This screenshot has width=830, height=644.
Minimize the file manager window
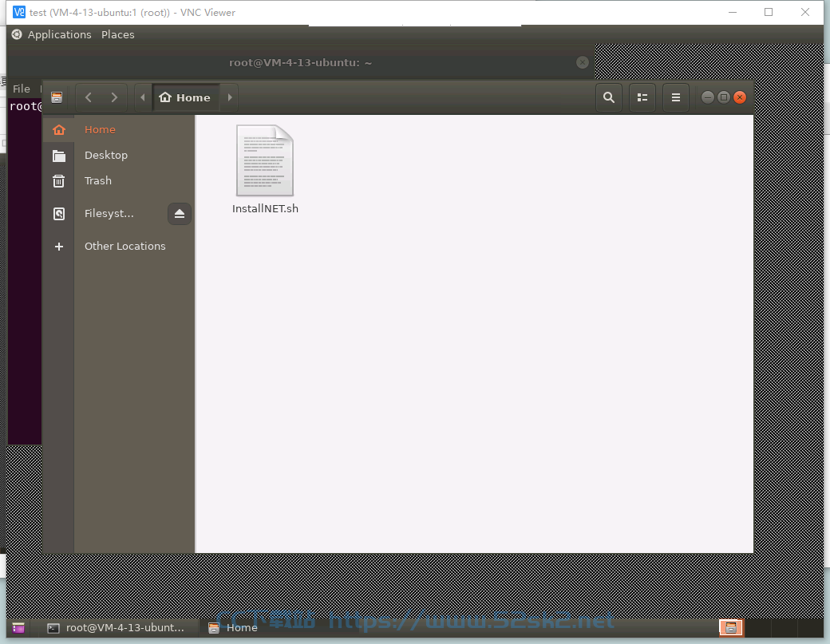[x=707, y=97]
